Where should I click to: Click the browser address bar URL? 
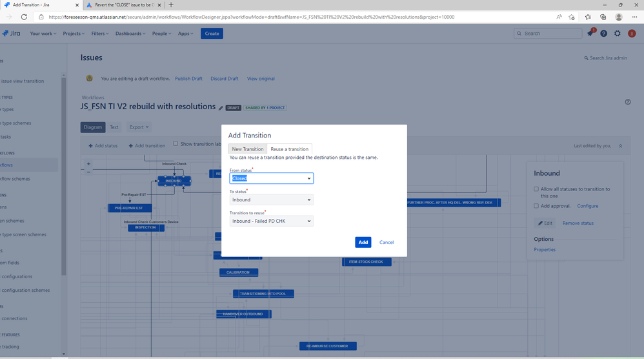tap(252, 17)
